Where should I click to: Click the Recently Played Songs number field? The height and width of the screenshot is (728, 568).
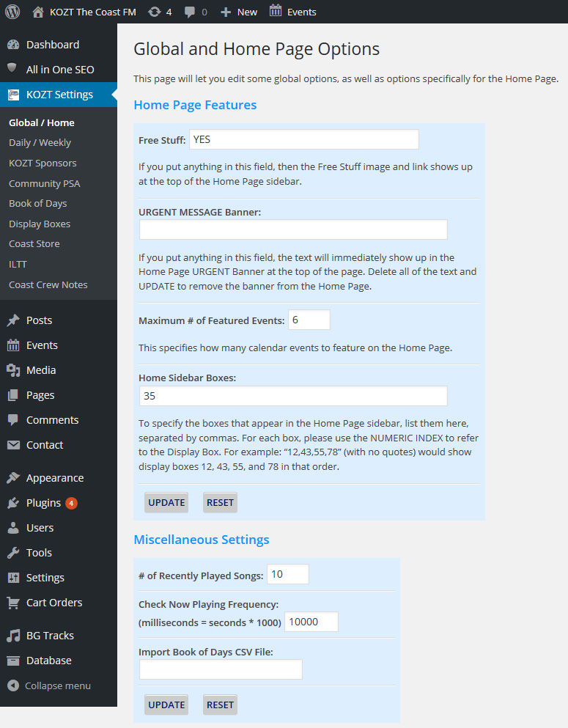click(288, 575)
